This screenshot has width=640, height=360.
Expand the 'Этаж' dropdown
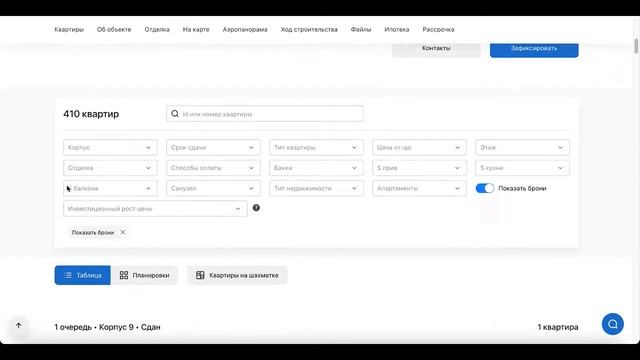522,147
